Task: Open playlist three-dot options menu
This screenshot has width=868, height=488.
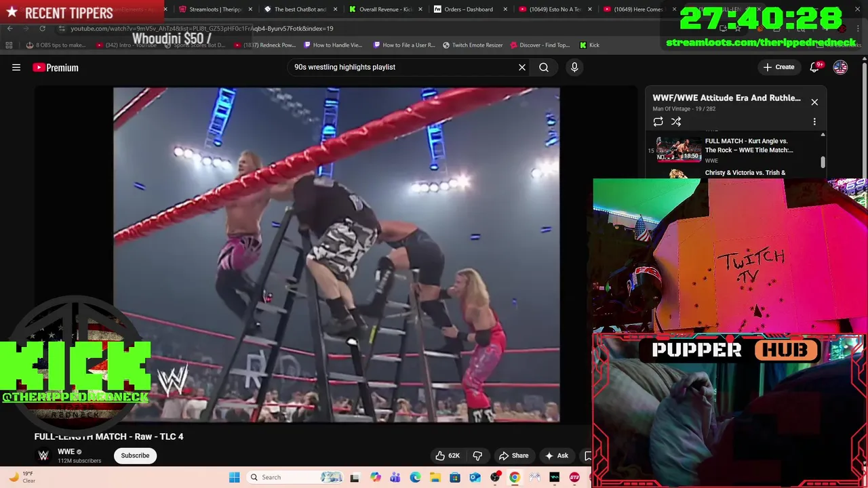Action: [814, 121]
